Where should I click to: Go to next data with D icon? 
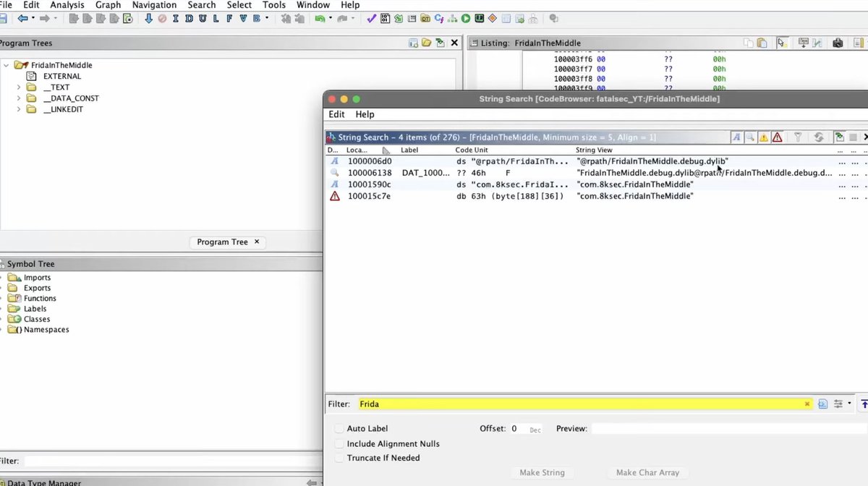pos(189,19)
